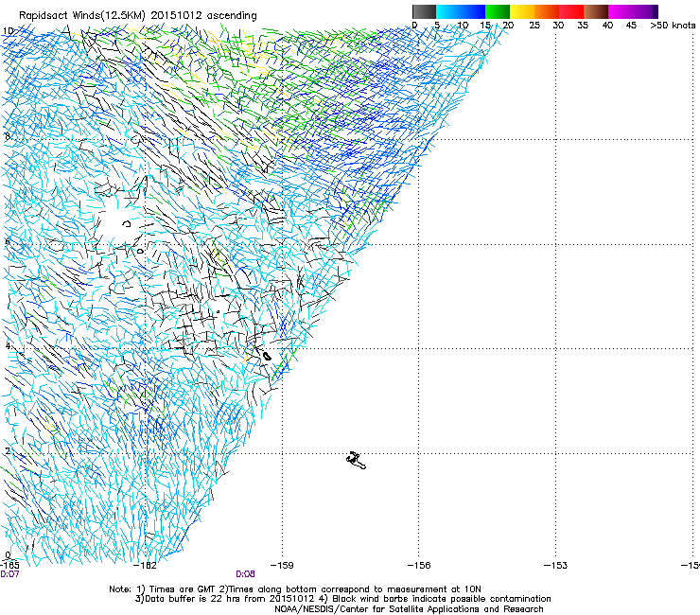Select the green 15–20 knot legend color
Viewport: 700px width, 615px height.
point(498,11)
